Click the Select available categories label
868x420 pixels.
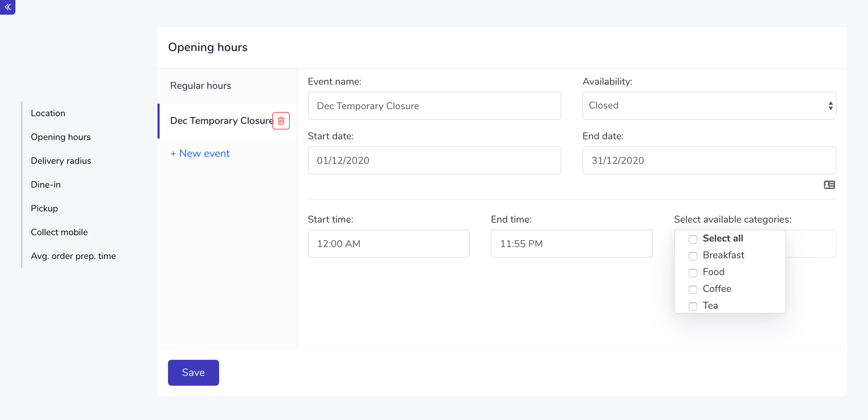point(733,219)
